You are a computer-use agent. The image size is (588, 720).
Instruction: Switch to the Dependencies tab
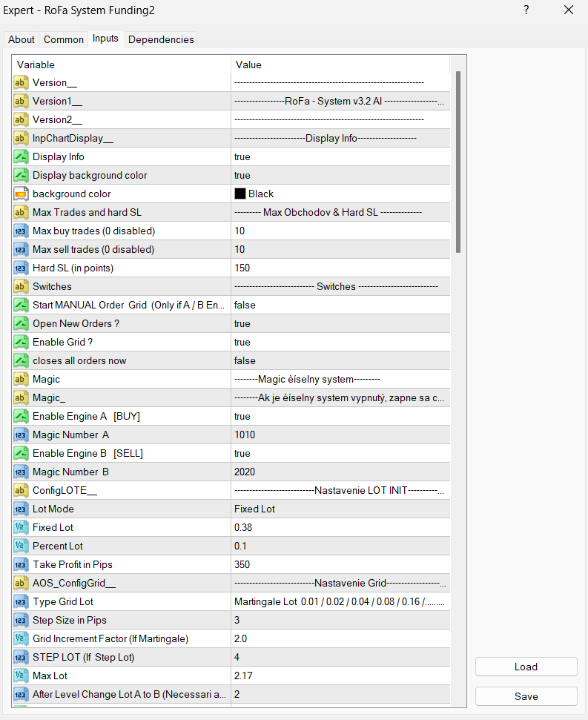tap(161, 39)
